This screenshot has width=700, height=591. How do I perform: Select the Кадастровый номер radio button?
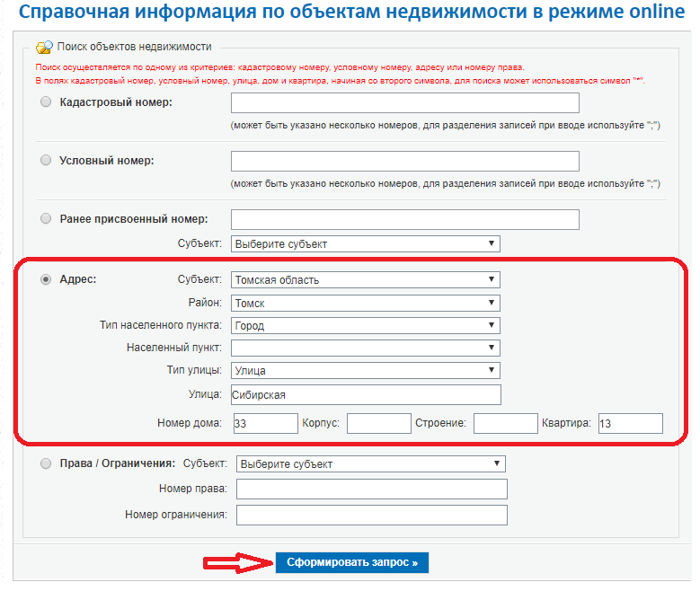point(46,101)
